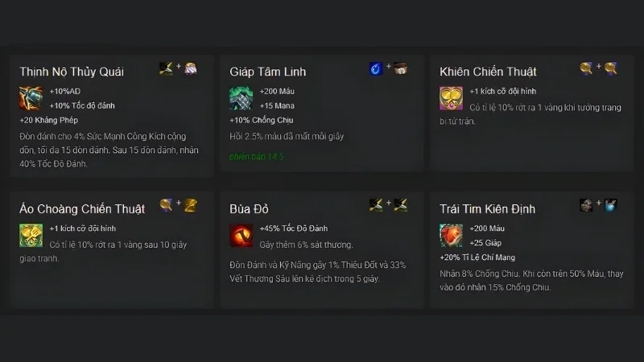
Task: Click the second bow component of Bùa Đỏ
Action: point(400,205)
